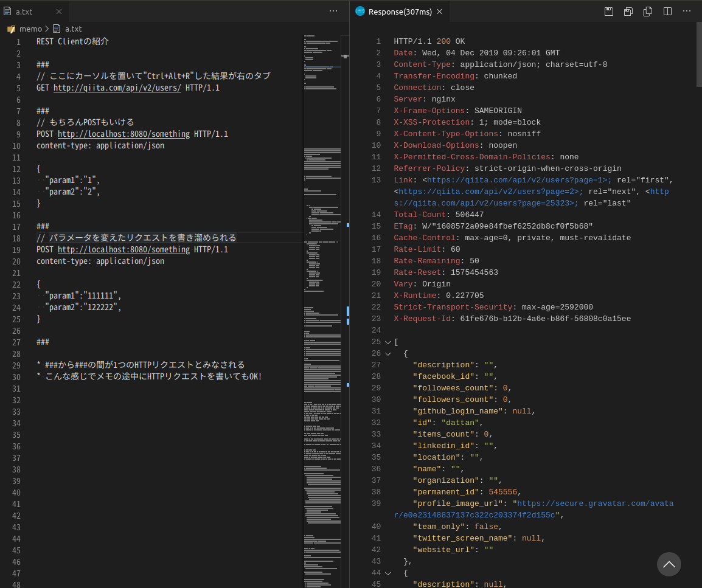The height and width of the screenshot is (588, 702).
Task: Click the Save All icon in the Response toolbar
Action: point(628,11)
